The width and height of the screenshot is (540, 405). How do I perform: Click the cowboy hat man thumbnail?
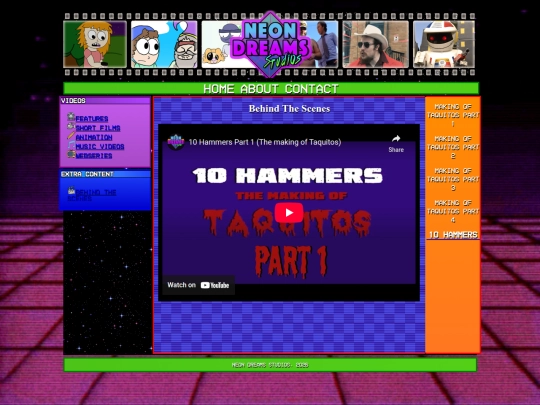click(376, 44)
